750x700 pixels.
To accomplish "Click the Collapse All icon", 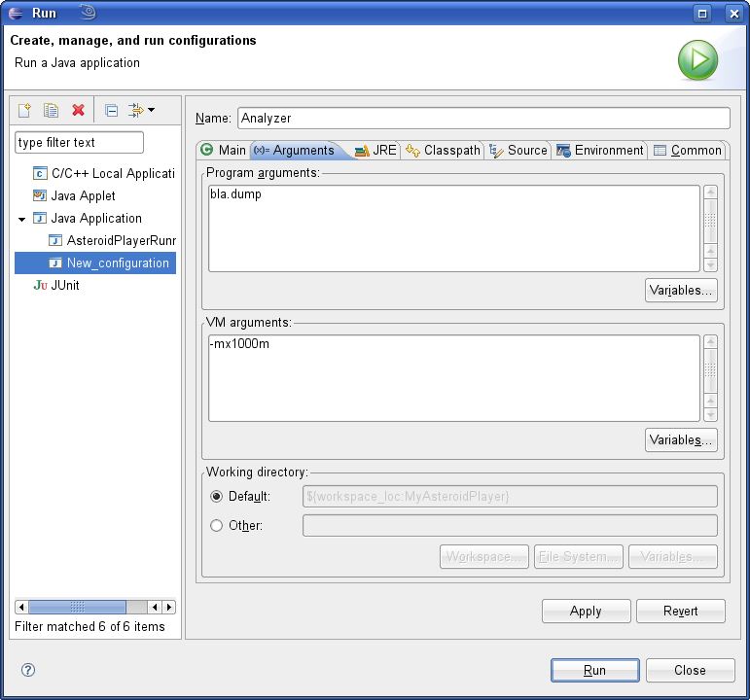I will [x=112, y=111].
